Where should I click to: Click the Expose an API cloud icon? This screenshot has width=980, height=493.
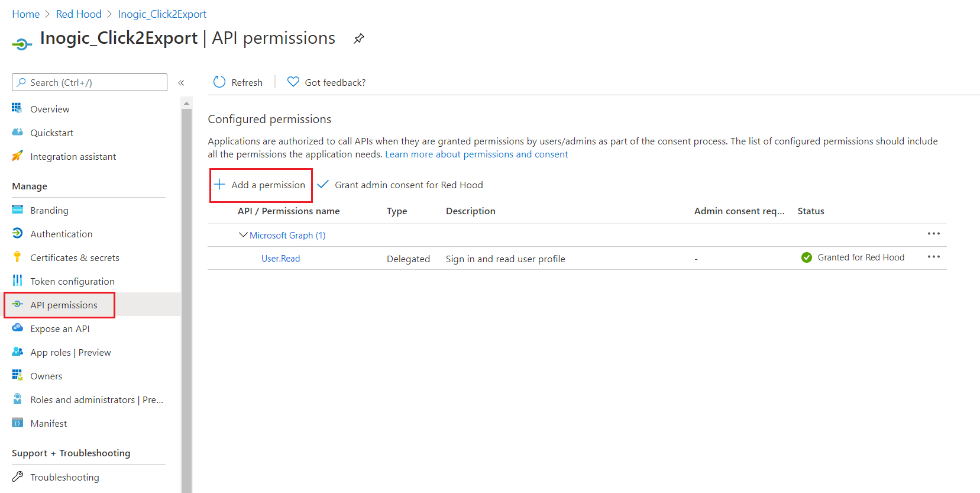17,328
